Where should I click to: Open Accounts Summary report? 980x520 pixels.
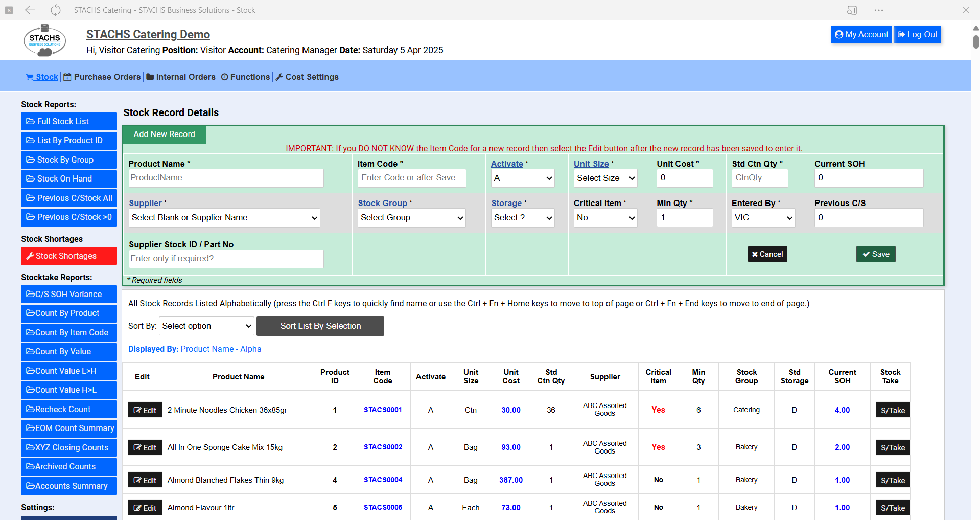69,486
